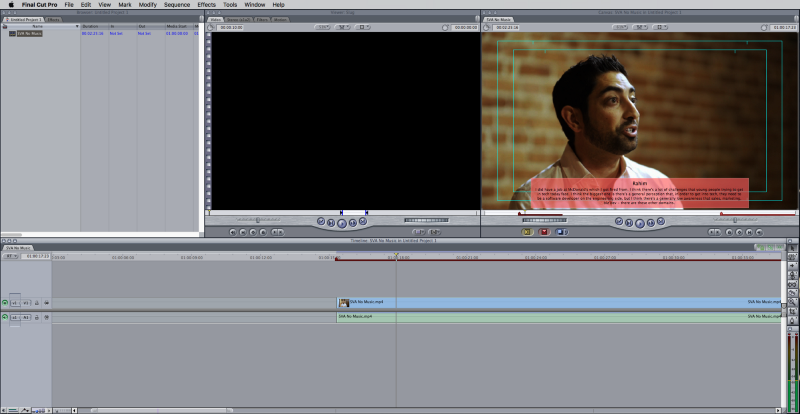Lock the V1 video track
This screenshot has height=414, width=800.
36,303
